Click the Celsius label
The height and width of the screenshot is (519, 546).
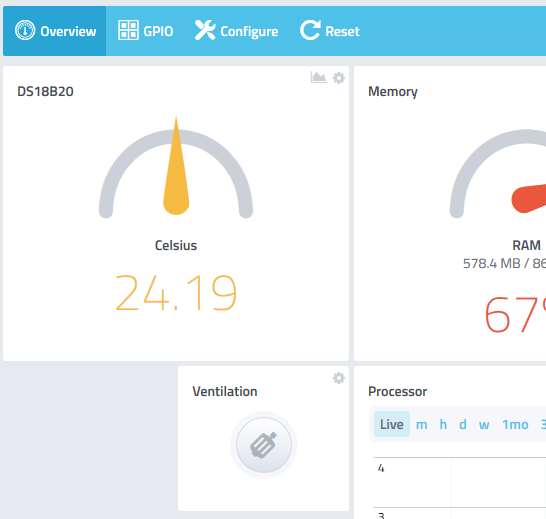click(x=176, y=246)
